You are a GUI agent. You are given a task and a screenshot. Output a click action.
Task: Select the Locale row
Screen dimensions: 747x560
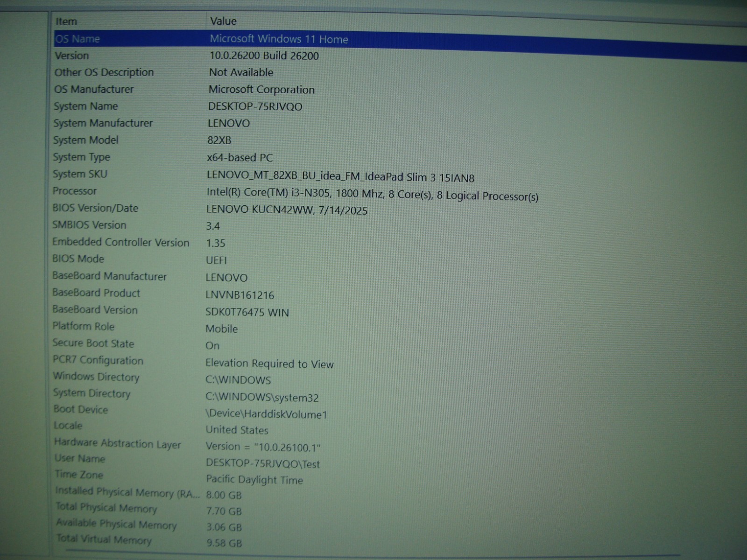click(68, 426)
